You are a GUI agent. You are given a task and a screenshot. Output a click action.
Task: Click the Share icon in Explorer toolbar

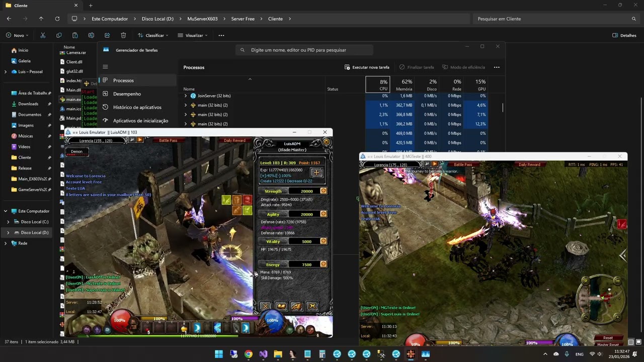click(x=107, y=35)
